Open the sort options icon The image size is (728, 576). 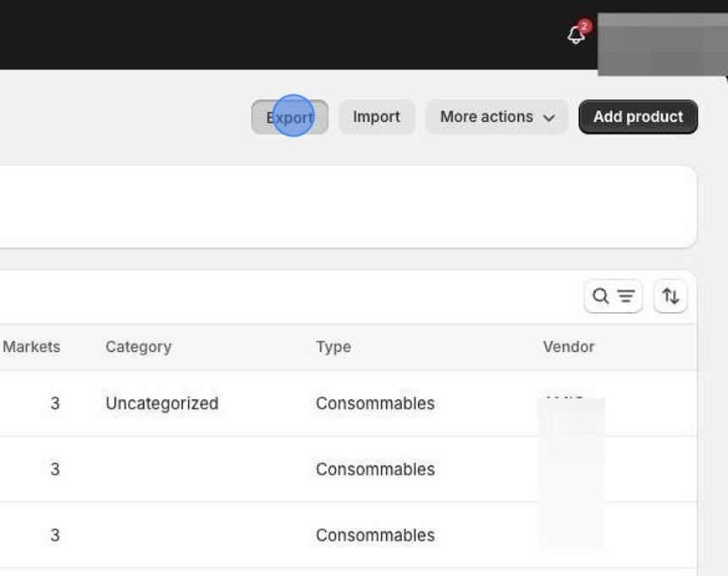[x=670, y=296]
